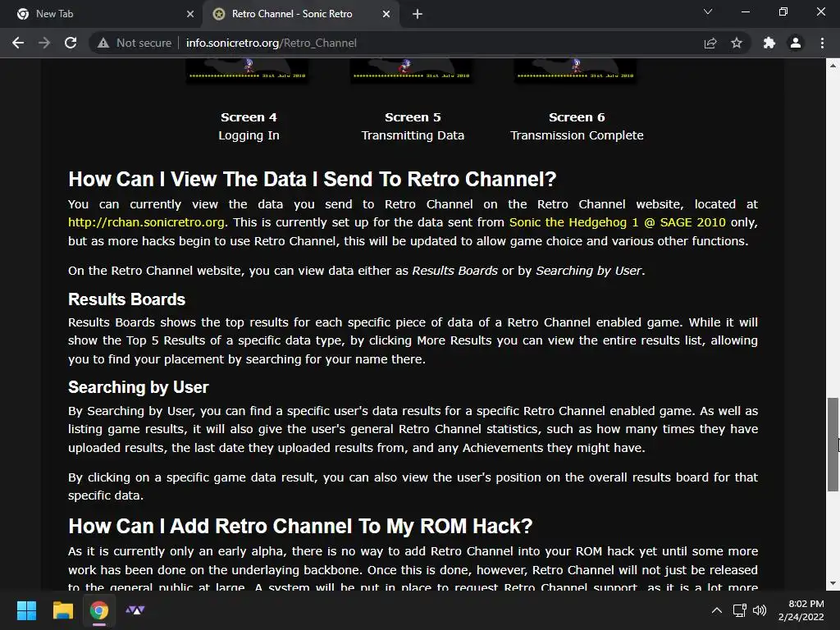Click the Searching by User heading
Screen dimensions: 840x630
tap(138, 387)
